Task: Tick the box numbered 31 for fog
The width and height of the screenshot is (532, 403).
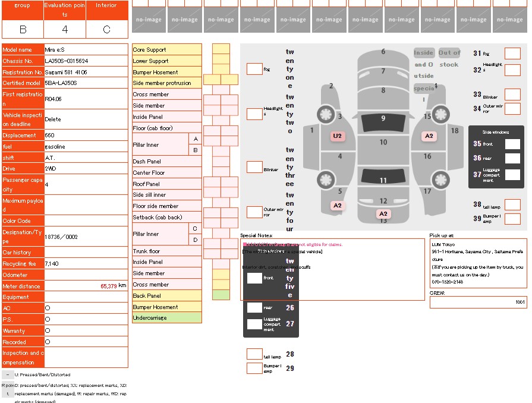Action: 512,53
